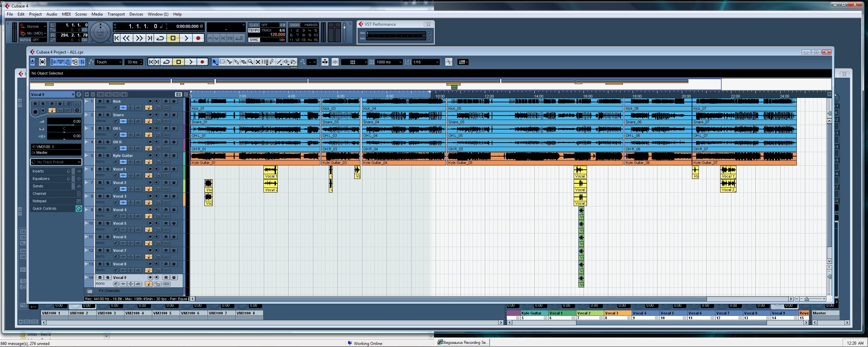This screenshot has height=347, width=868.
Task: Click the Split scissors tool
Action: [x=229, y=62]
